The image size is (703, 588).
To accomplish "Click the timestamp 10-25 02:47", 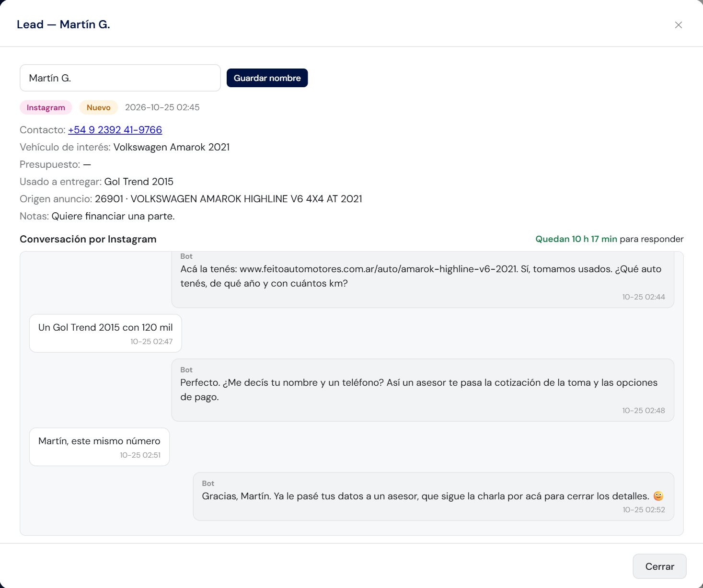I will click(x=151, y=342).
